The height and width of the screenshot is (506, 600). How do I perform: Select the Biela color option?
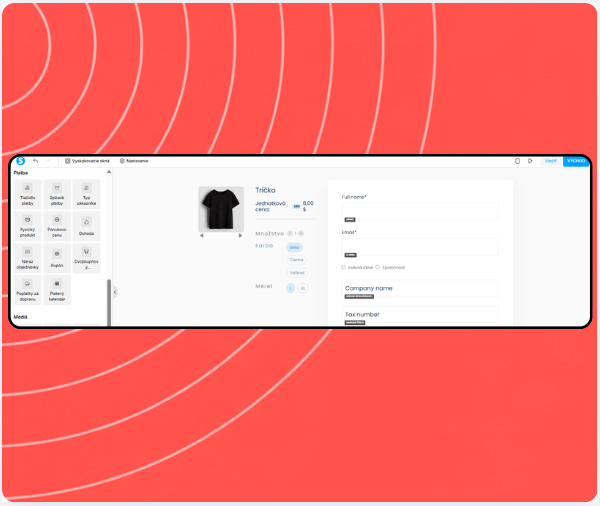(x=294, y=247)
